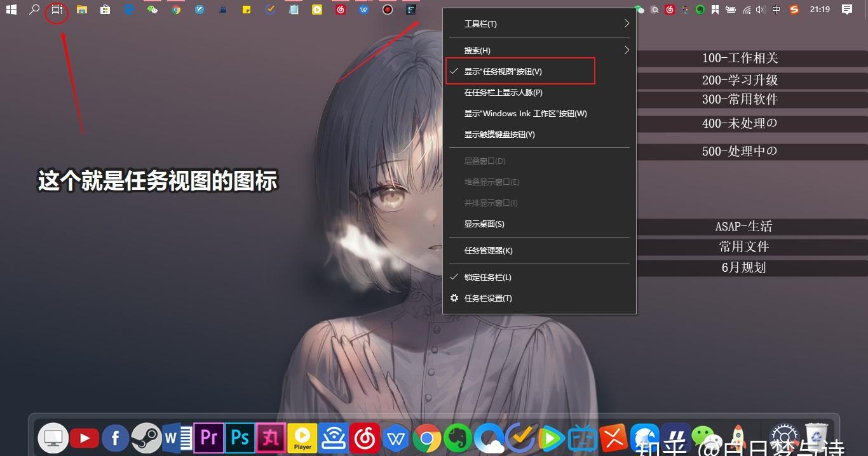Open Chrome from the top taskbar
The height and width of the screenshot is (456, 868).
click(176, 10)
